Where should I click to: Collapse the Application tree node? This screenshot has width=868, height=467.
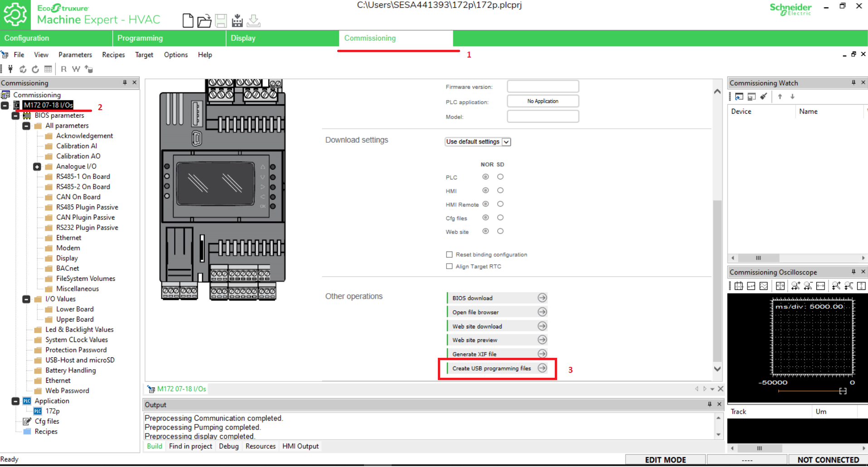[15, 401]
